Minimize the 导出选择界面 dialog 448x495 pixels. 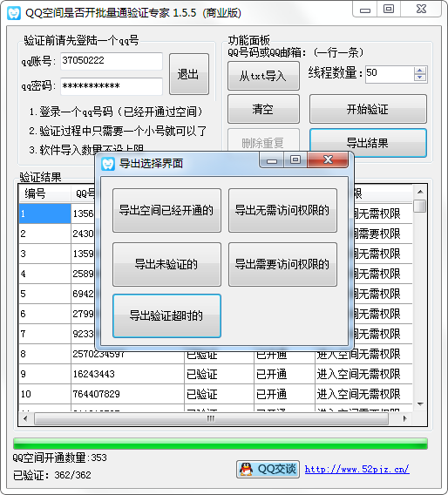[272, 160]
